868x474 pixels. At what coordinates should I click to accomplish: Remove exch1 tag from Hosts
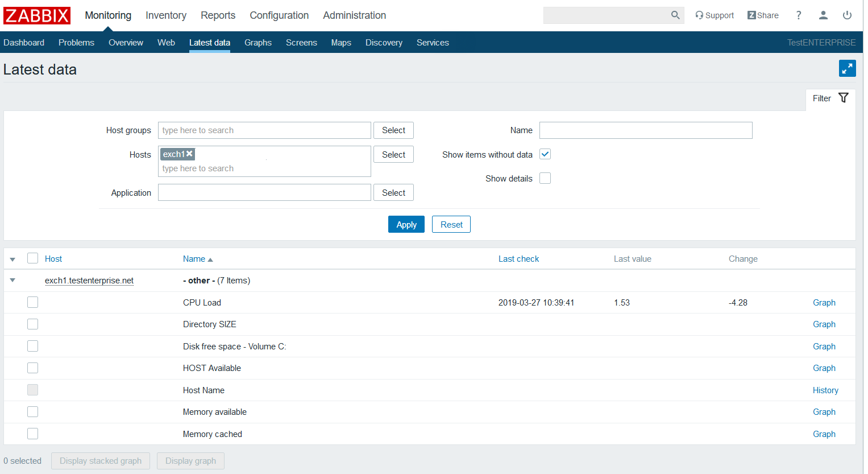coord(190,154)
